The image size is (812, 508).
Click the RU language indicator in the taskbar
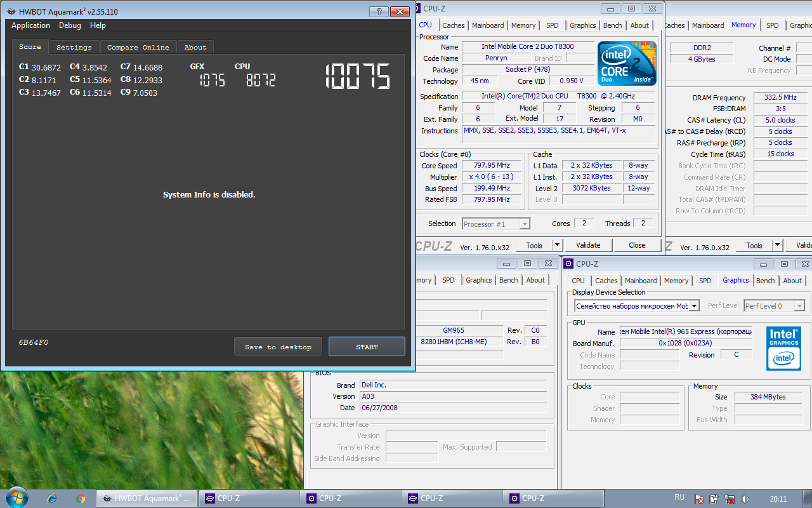[x=679, y=497]
